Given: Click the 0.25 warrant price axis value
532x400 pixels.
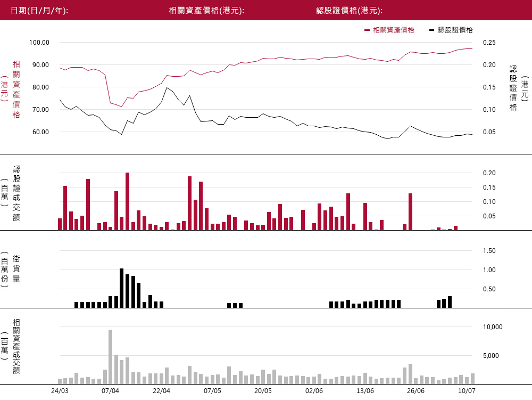Looking at the screenshot, I should click(x=489, y=43).
